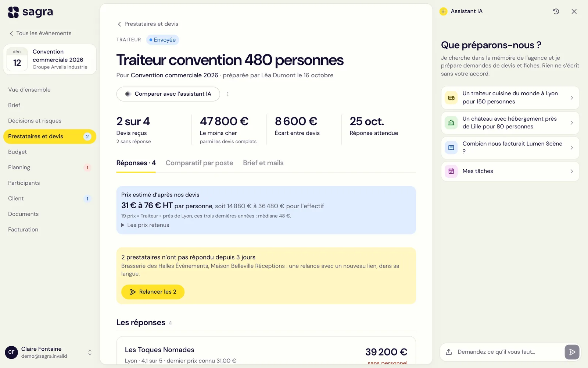
Task: Click the TRAITEUR category label
Action: [129, 40]
